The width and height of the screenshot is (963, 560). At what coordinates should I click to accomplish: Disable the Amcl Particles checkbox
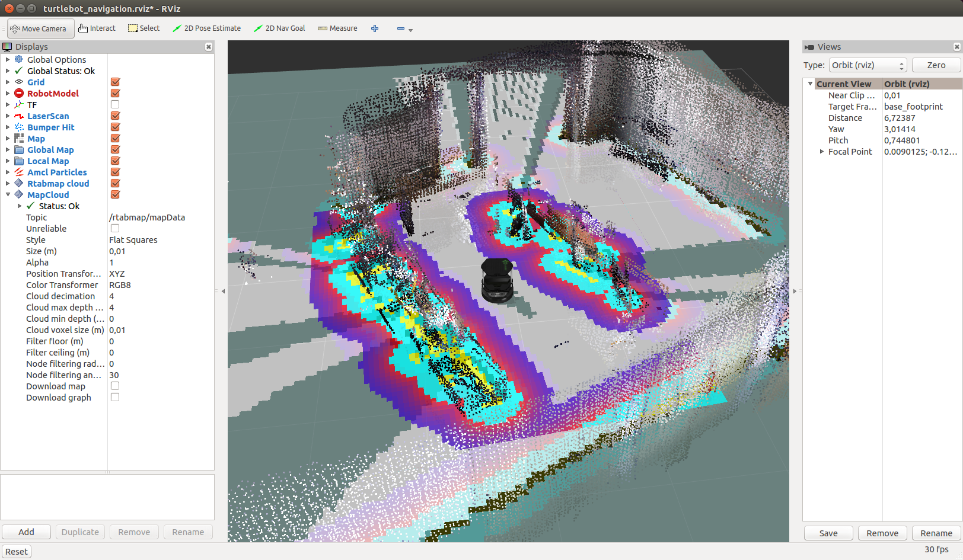(115, 172)
